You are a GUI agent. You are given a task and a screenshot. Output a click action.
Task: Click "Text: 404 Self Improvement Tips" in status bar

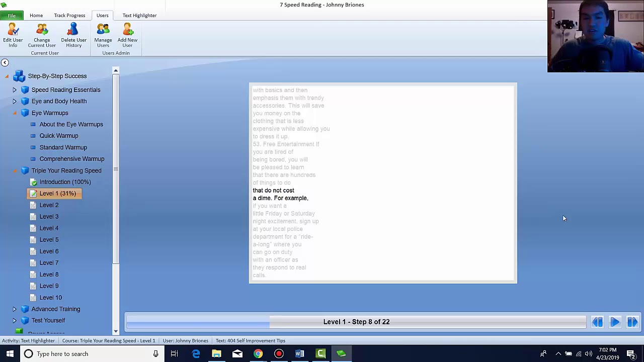251,341
